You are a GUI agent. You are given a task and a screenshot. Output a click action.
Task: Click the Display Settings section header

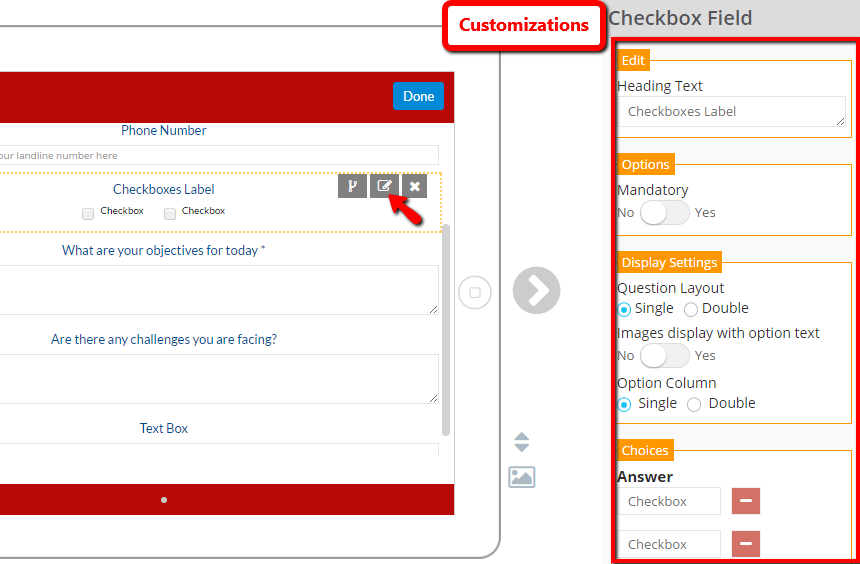(x=669, y=263)
